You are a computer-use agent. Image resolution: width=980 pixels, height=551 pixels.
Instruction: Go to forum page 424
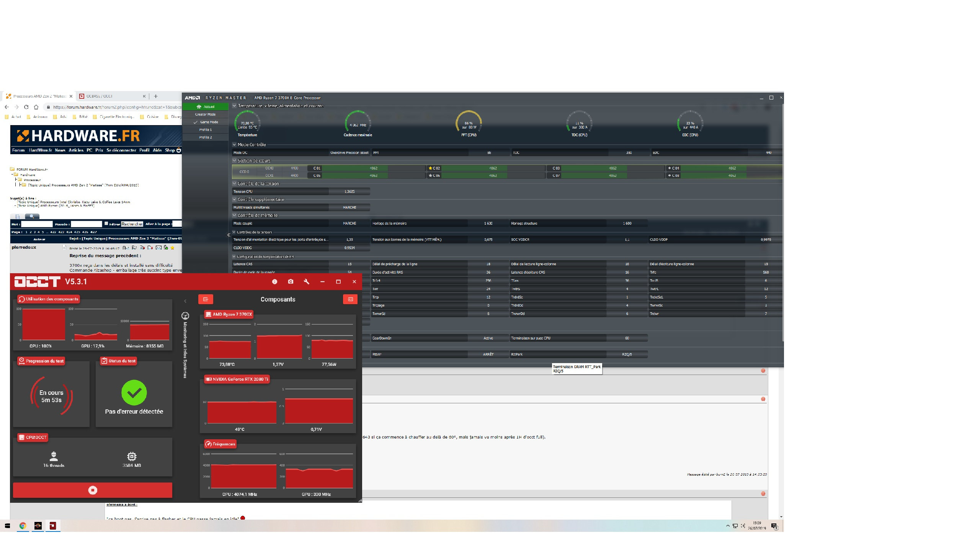[x=69, y=232]
